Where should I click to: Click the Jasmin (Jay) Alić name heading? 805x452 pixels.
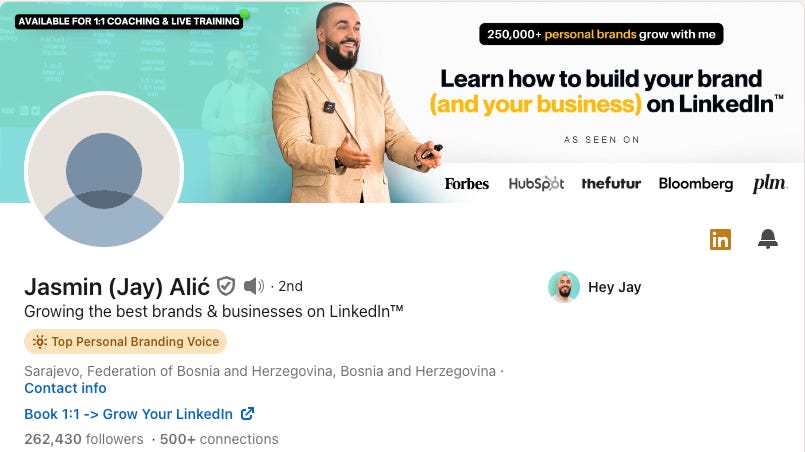(117, 287)
